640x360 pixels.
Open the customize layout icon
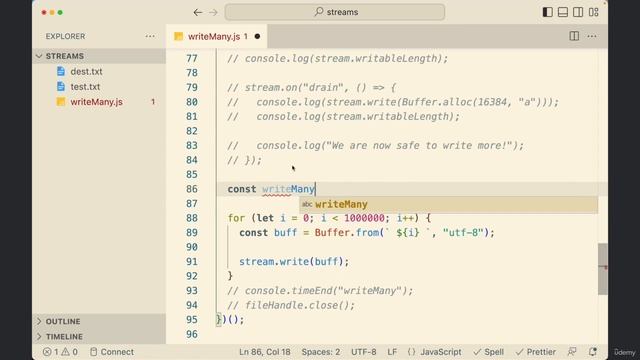tap(593, 12)
